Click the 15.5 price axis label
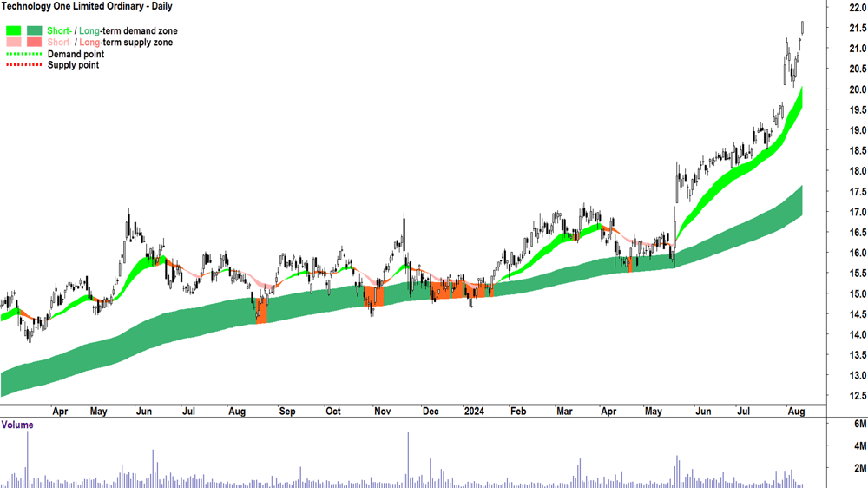The image size is (868, 488). click(x=858, y=273)
